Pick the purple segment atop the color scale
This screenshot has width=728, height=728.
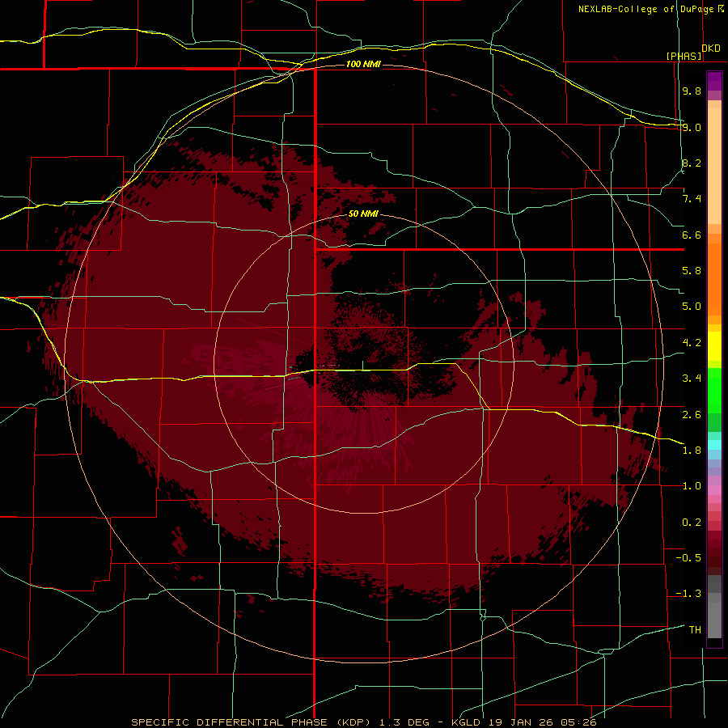point(714,81)
